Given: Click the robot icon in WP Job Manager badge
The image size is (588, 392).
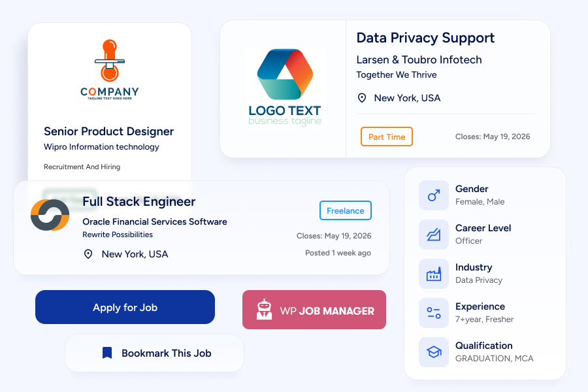Looking at the screenshot, I should point(265,310).
